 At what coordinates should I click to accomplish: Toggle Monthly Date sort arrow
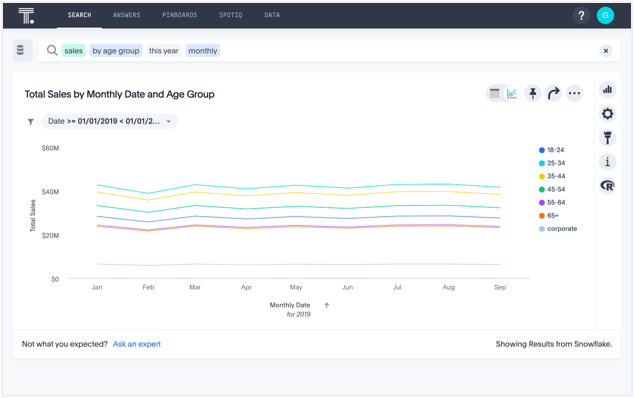coord(327,305)
